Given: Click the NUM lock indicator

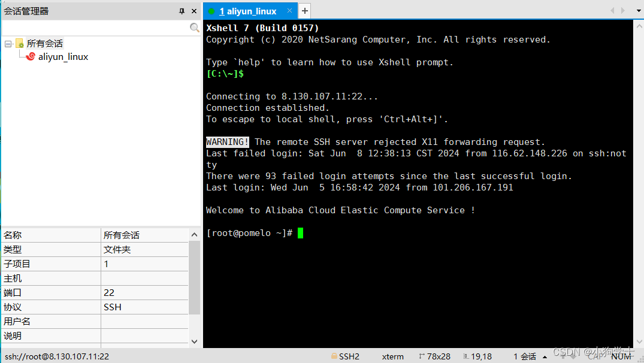Looking at the screenshot, I should click(621, 356).
